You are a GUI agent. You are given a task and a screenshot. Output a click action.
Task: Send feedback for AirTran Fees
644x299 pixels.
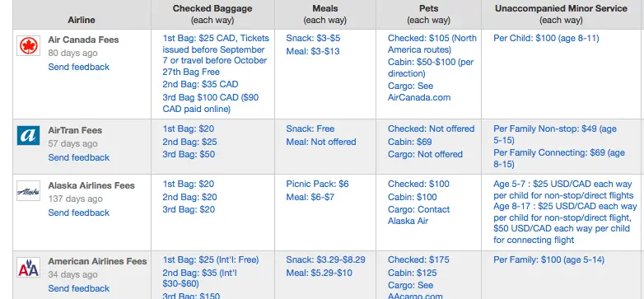79,157
